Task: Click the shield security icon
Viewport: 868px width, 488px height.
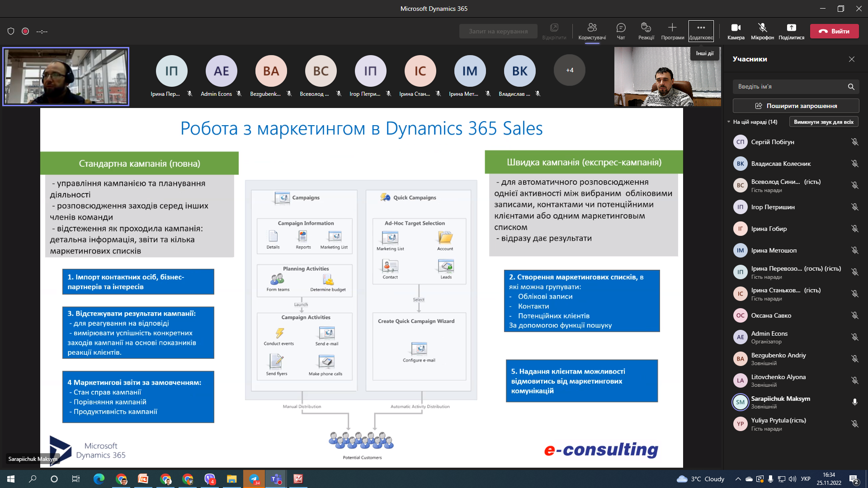Action: pyautogui.click(x=11, y=31)
